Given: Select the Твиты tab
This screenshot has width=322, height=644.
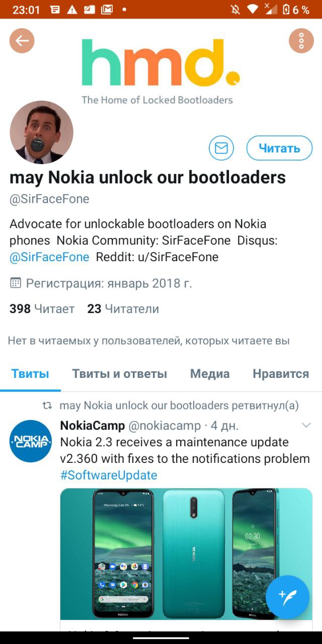Looking at the screenshot, I should click(30, 374).
